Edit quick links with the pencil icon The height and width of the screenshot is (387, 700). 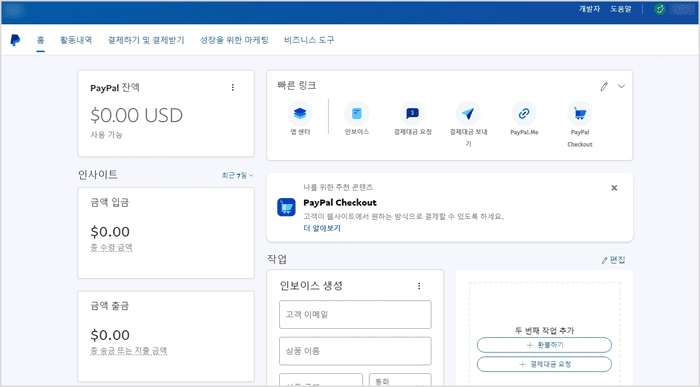tap(604, 86)
